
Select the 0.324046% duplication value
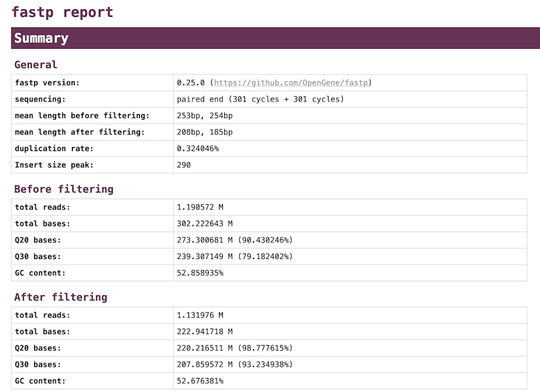198,148
